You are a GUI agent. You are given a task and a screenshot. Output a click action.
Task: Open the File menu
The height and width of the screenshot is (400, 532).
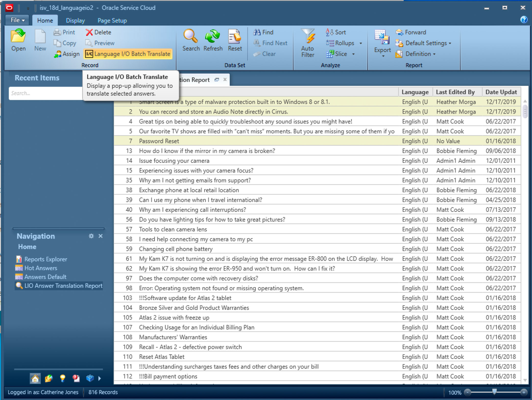coord(18,20)
